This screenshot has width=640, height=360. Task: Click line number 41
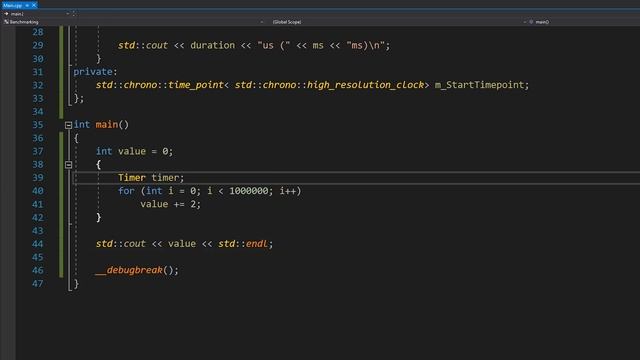(x=38, y=204)
